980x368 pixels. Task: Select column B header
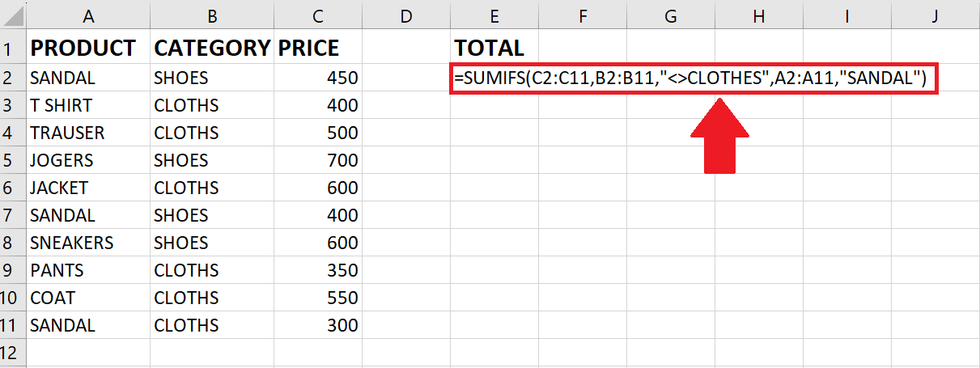click(x=212, y=15)
